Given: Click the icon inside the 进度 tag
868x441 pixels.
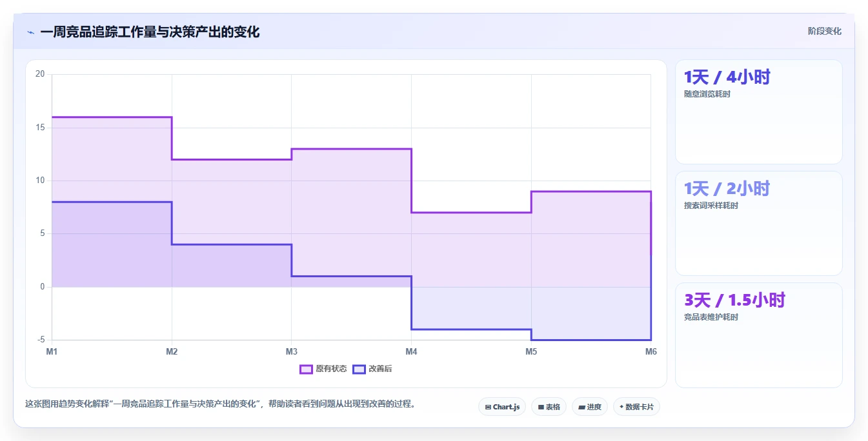Looking at the screenshot, I should coord(581,407).
